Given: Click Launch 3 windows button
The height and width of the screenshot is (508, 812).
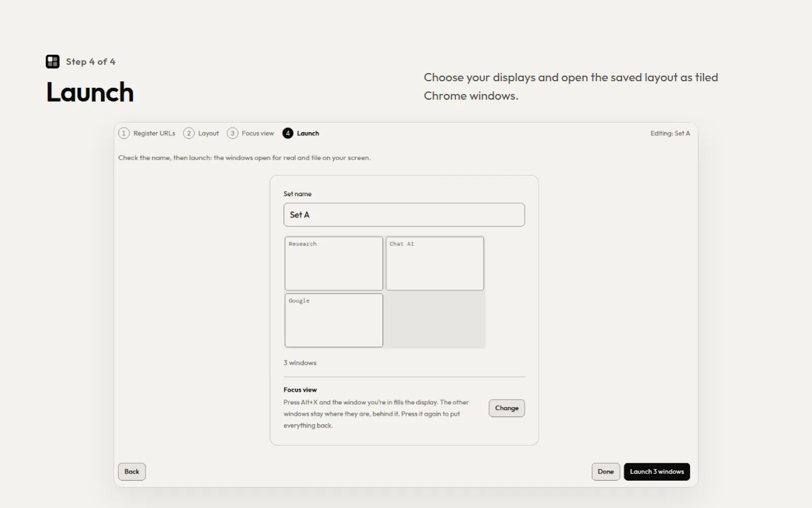Looking at the screenshot, I should (x=657, y=471).
